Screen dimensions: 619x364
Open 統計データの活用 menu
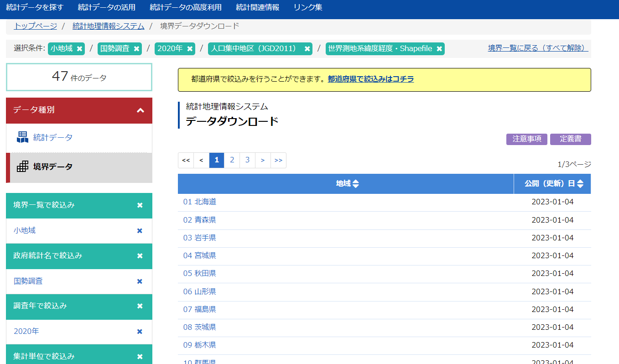[x=107, y=7]
